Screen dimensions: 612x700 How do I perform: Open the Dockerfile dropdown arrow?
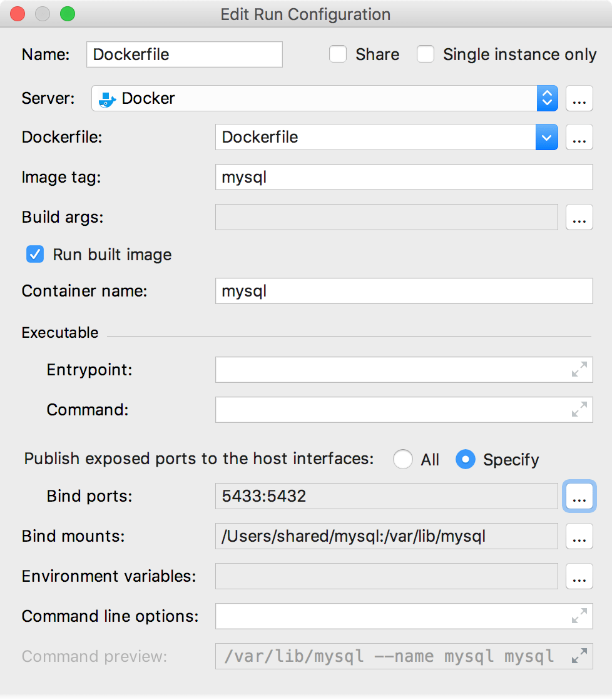547,137
